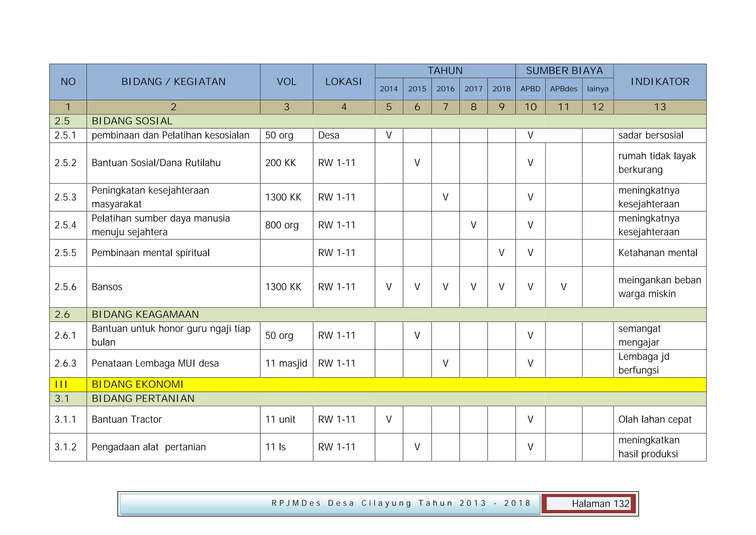Click the INDIKATOR column header

(x=660, y=82)
